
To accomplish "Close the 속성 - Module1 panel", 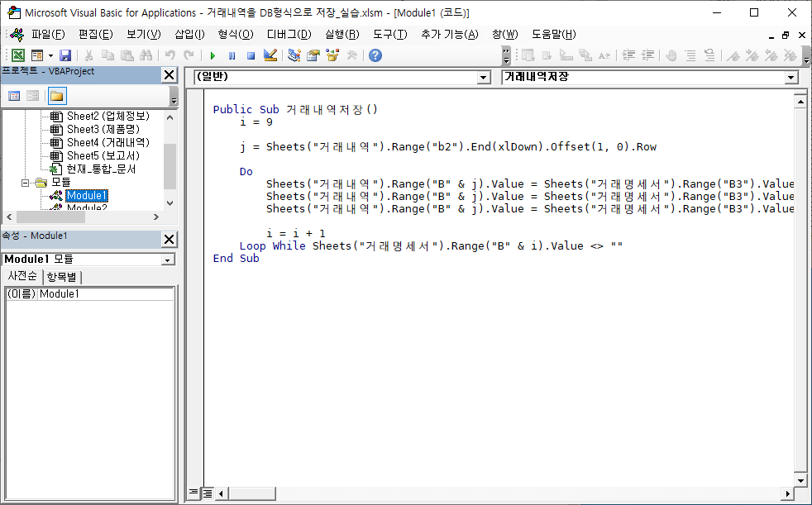I will tap(170, 239).
